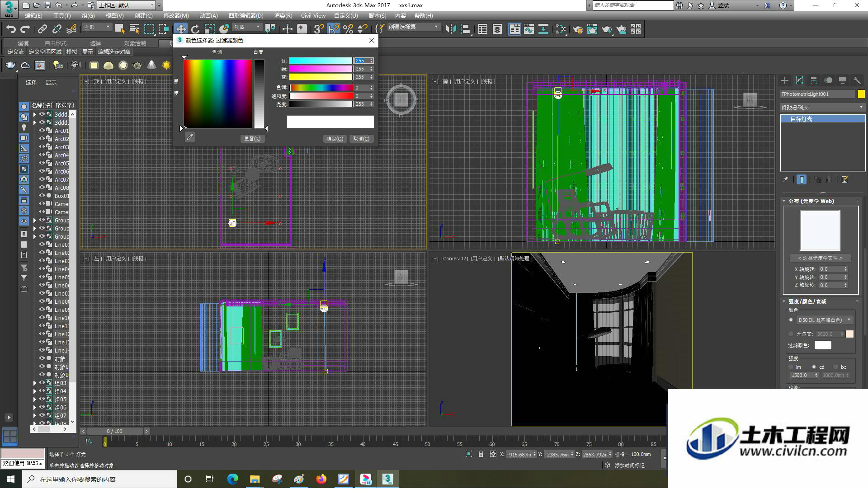Select the cd intensity radio button

click(814, 367)
